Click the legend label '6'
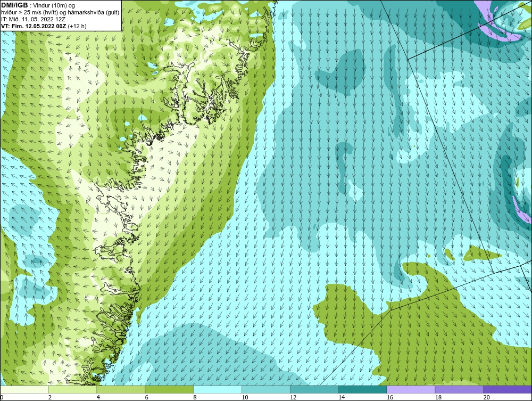Image resolution: width=532 pixels, height=401 pixels. click(147, 397)
